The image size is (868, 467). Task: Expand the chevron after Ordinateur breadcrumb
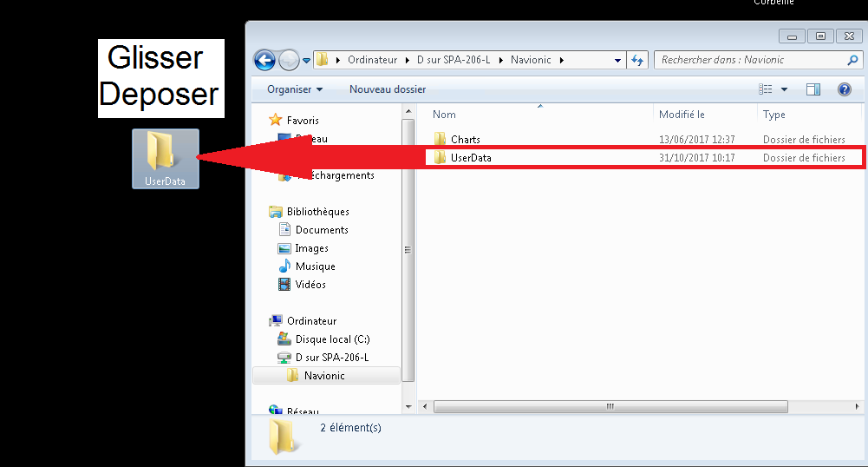[x=408, y=60]
